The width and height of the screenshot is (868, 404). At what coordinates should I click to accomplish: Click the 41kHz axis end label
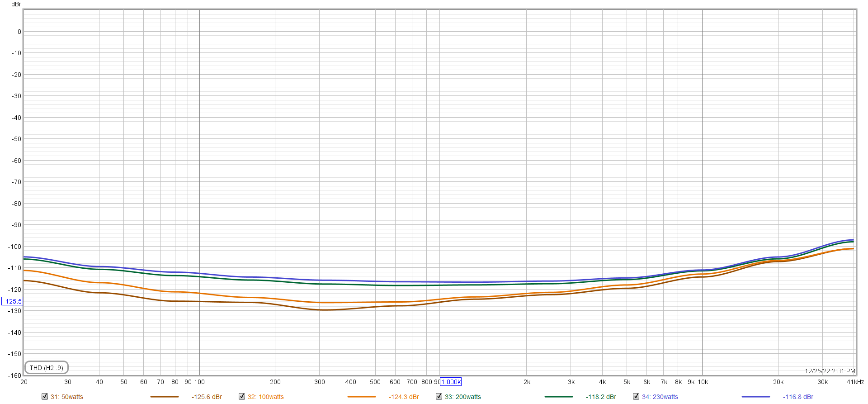click(855, 382)
